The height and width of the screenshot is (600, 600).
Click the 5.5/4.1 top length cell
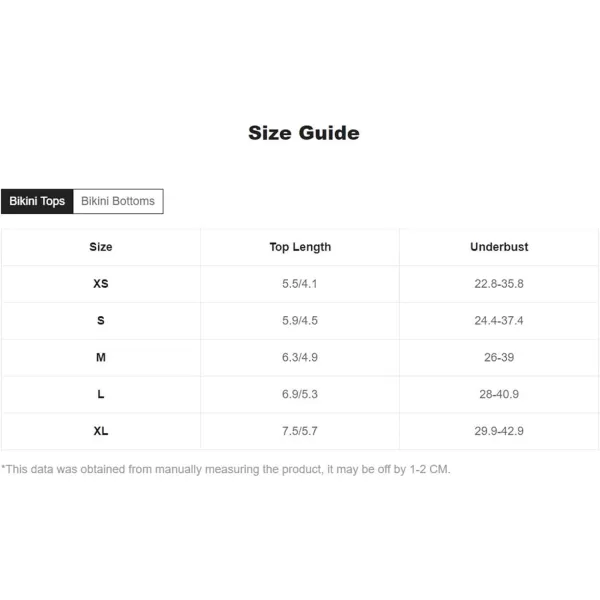click(x=300, y=284)
